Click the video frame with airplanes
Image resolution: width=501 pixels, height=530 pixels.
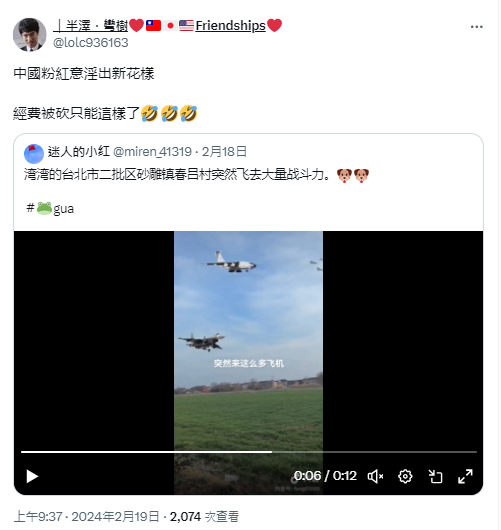248,338
